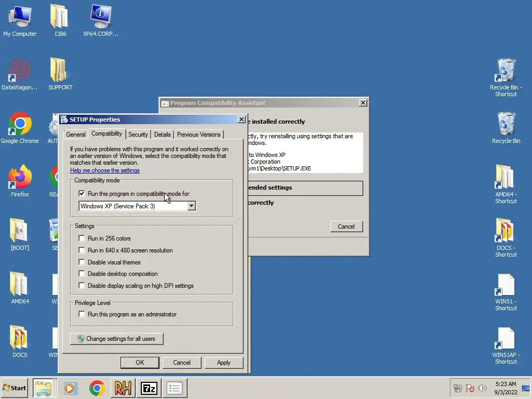Select Google Chrome desktop shortcut
The width and height of the screenshot is (532, 399).
pos(20,128)
